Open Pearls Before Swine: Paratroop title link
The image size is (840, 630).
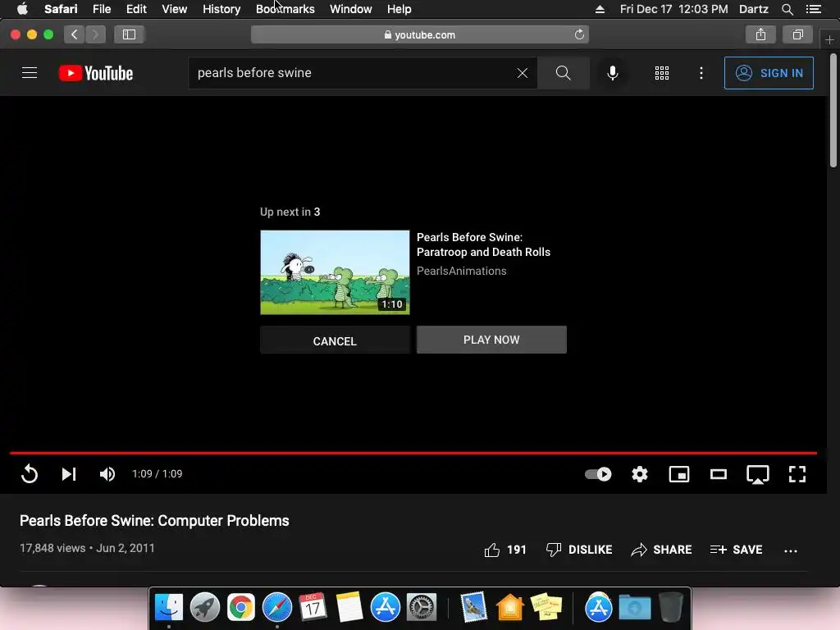click(483, 244)
